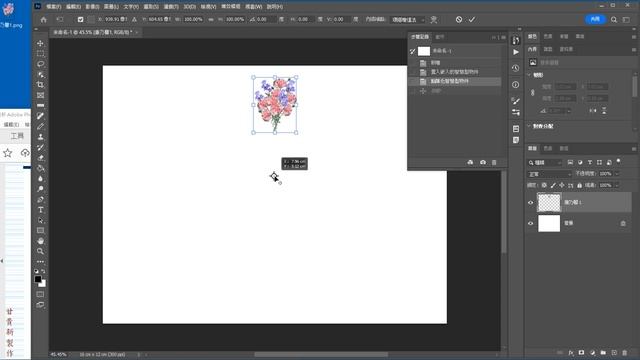
Task: Open the History clock icon in dock
Action: pyautogui.click(x=516, y=68)
